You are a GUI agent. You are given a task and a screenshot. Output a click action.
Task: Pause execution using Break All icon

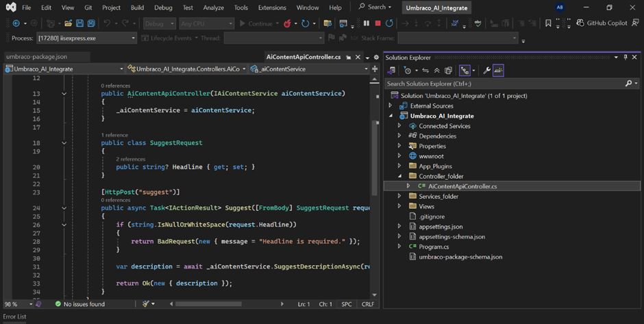[367, 24]
